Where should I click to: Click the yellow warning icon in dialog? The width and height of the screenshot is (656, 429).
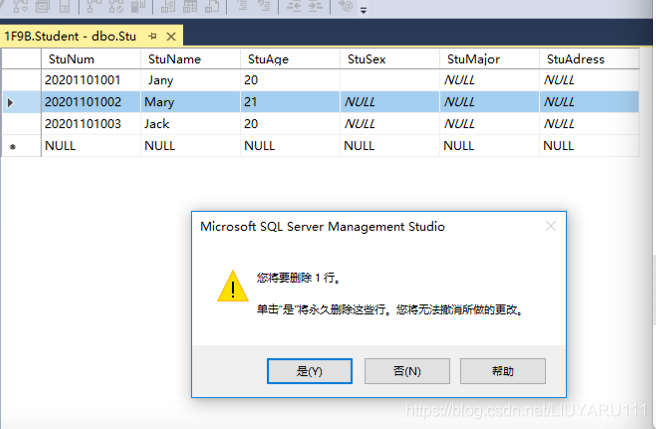point(233,285)
